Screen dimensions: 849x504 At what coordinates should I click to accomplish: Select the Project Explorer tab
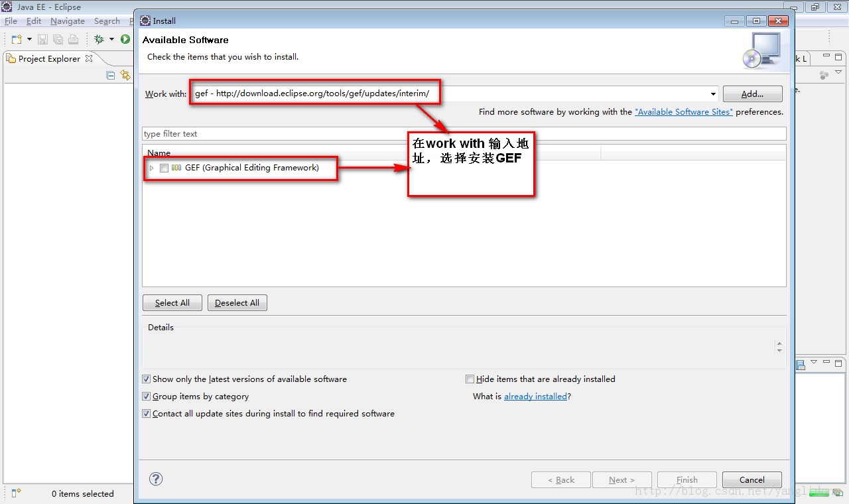point(49,58)
